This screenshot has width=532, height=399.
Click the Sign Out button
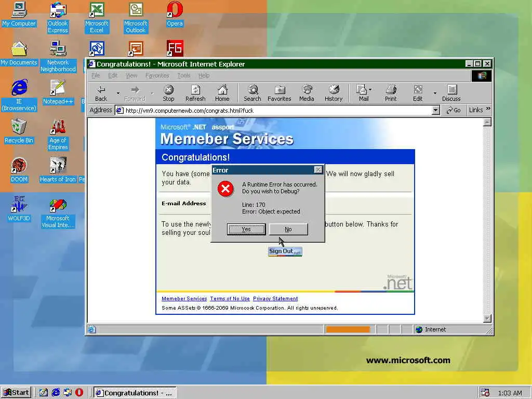[x=285, y=251]
